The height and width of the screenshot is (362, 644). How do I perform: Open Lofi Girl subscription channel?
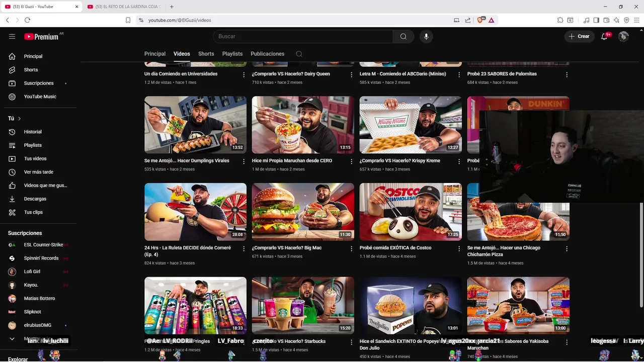(40, 271)
